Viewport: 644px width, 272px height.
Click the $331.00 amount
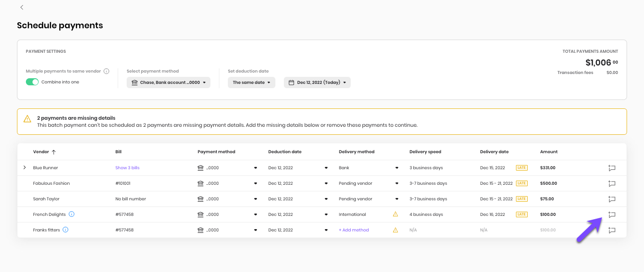click(x=548, y=168)
